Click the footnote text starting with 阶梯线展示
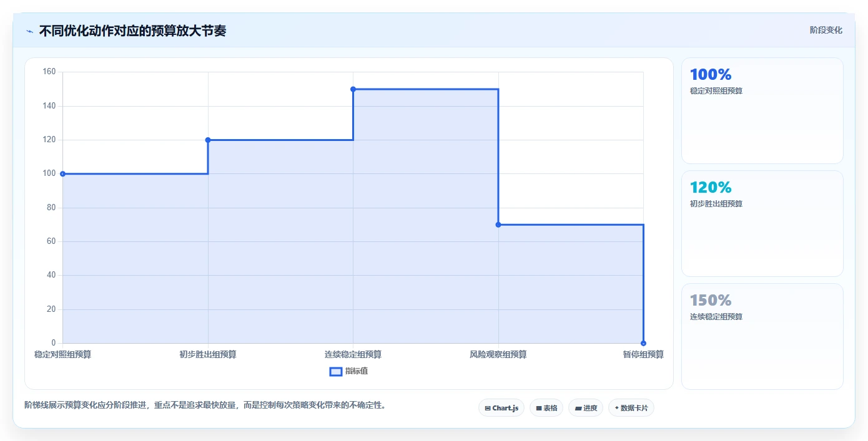The height and width of the screenshot is (441, 868). [x=206, y=405]
